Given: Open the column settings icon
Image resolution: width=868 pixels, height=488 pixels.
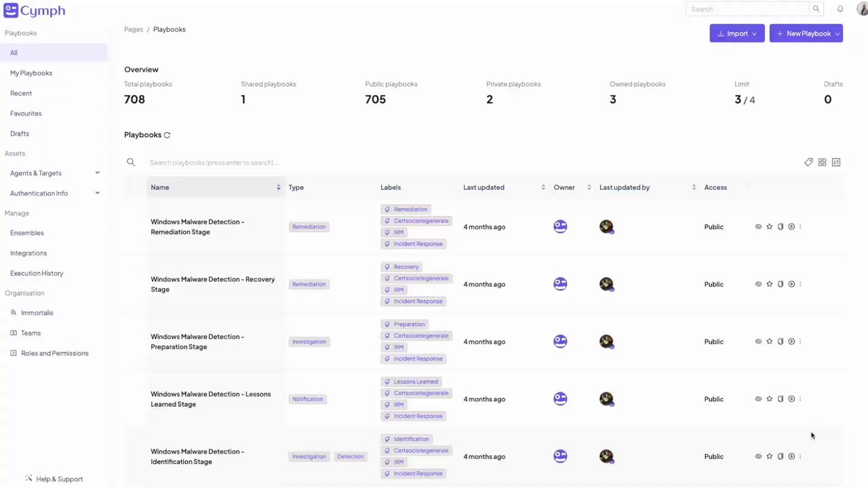Looking at the screenshot, I should point(836,163).
